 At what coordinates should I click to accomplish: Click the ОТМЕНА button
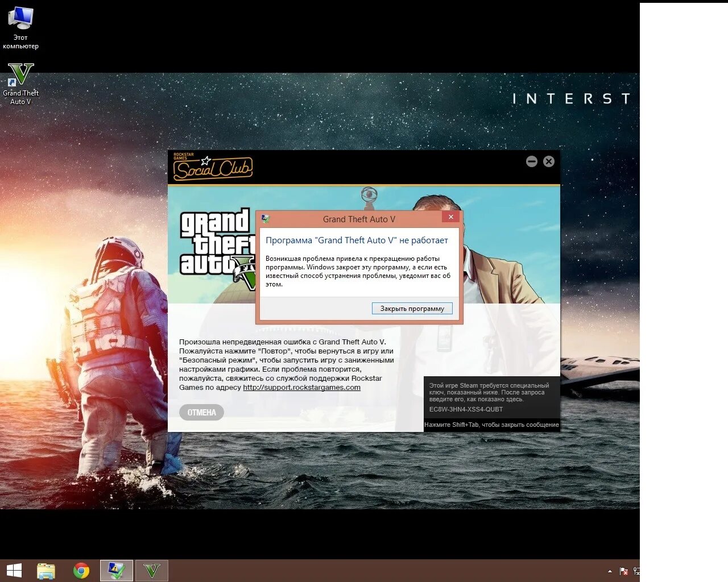tap(202, 413)
